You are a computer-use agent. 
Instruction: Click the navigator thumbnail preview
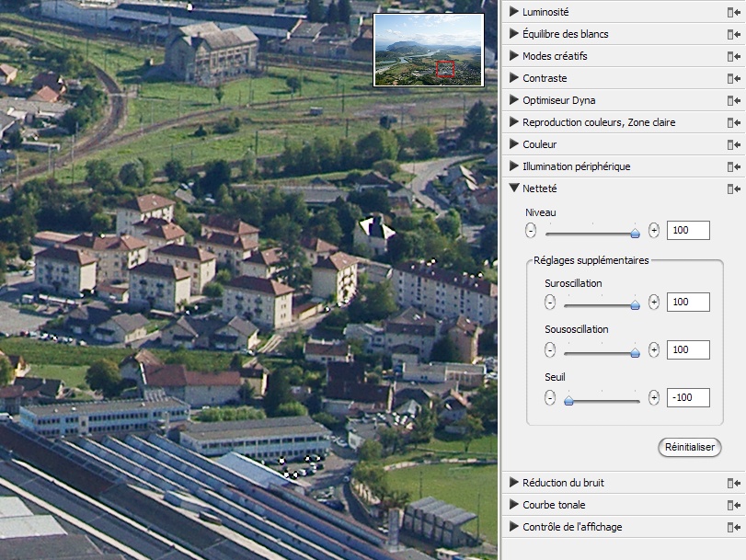point(429,50)
